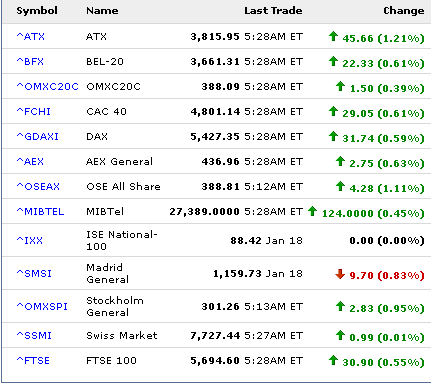Open the ^FTSE symbol link

[33, 360]
